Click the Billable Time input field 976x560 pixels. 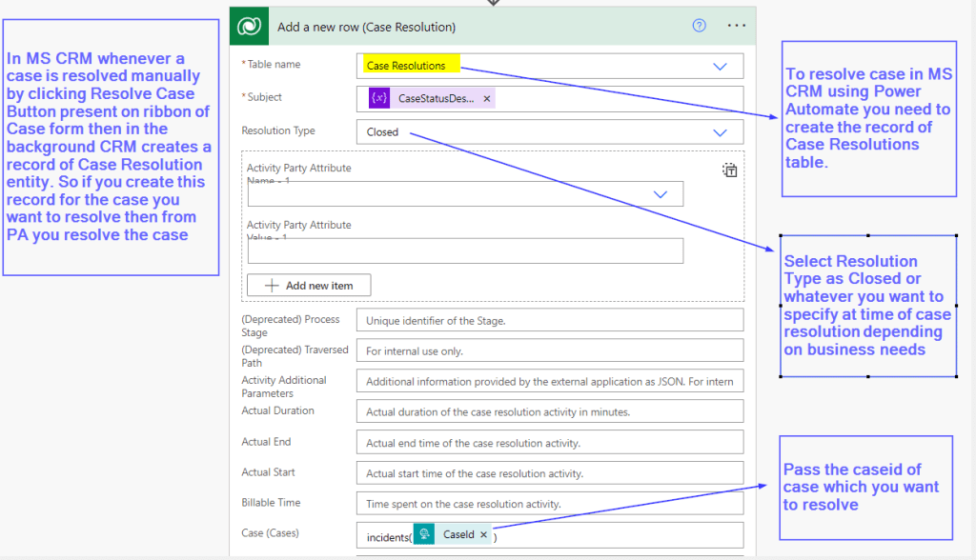tap(549, 504)
